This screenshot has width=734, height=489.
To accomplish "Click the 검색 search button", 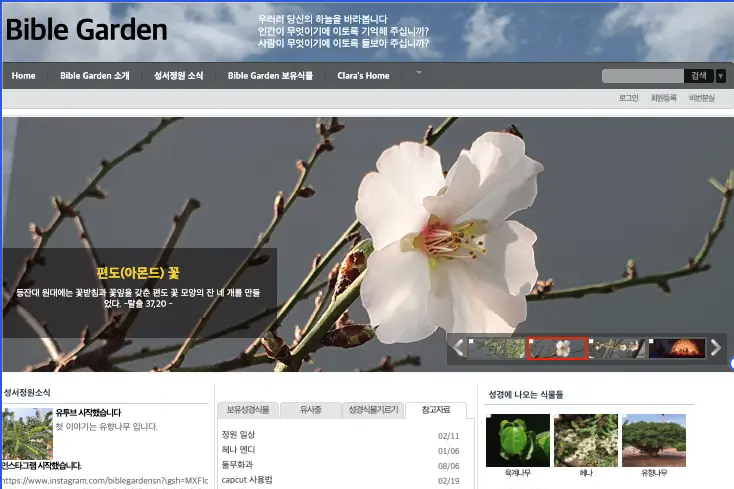I will click(x=699, y=76).
